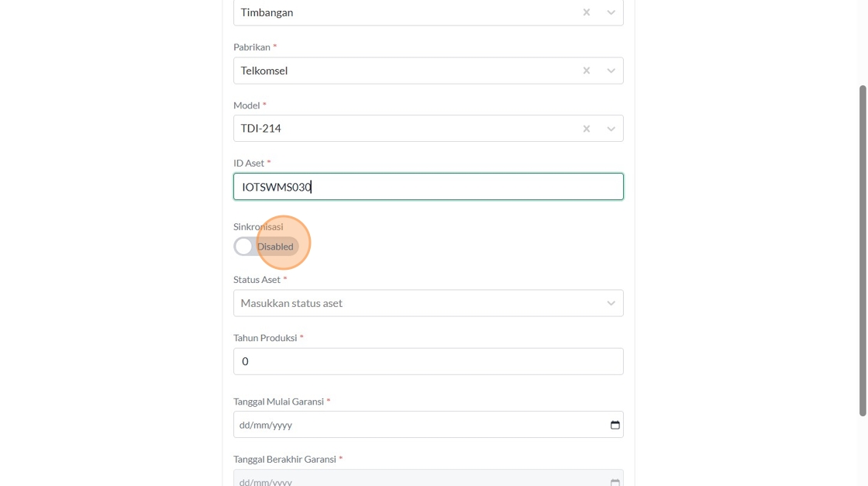868x486 pixels.
Task: Click the Tanggal Mulai Garansi date field
Action: (418, 425)
